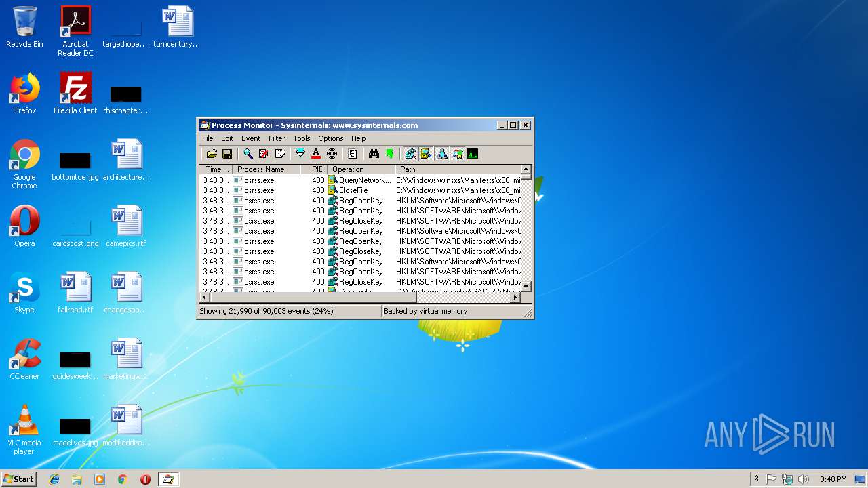Click the 'Showing 21,990 of 90,003 events' status text
The height and width of the screenshot is (488, 868).
(265, 311)
